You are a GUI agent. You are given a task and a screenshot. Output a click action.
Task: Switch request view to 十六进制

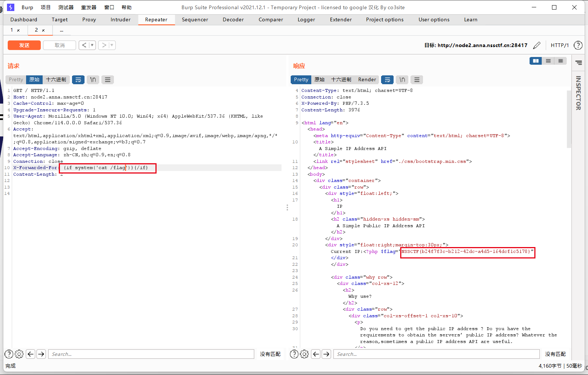pyautogui.click(x=56, y=79)
